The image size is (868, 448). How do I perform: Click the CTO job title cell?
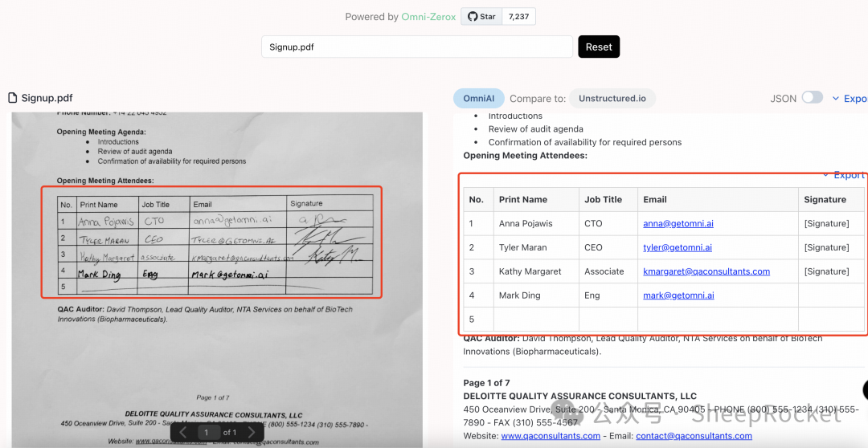click(608, 223)
